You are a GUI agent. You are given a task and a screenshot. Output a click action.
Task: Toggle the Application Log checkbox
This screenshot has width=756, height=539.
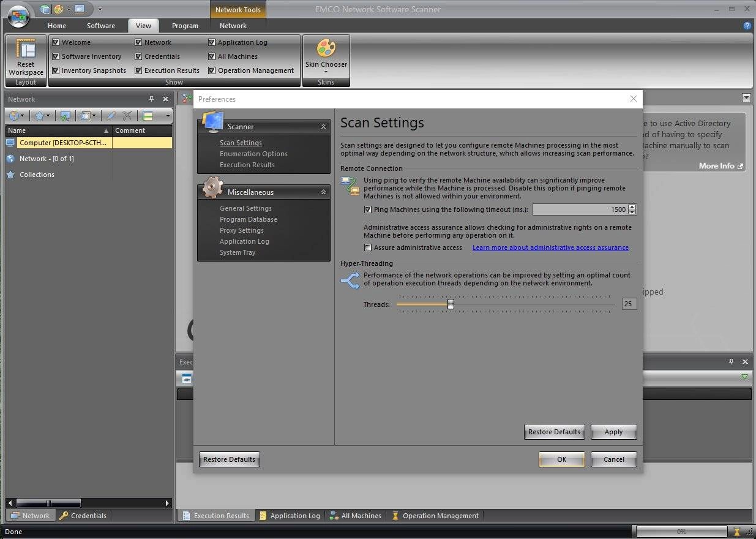click(x=212, y=42)
